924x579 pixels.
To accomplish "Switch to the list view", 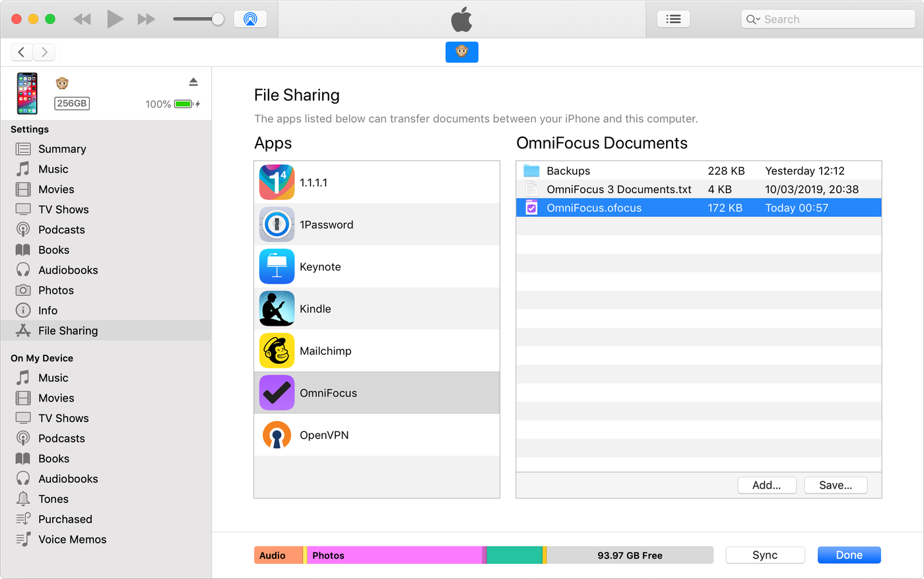I will pyautogui.click(x=673, y=18).
